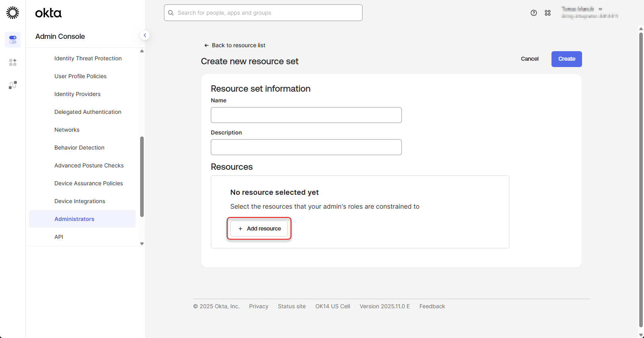644x338 pixels.
Task: Expand the user account dropdown menu
Action: tap(589, 13)
